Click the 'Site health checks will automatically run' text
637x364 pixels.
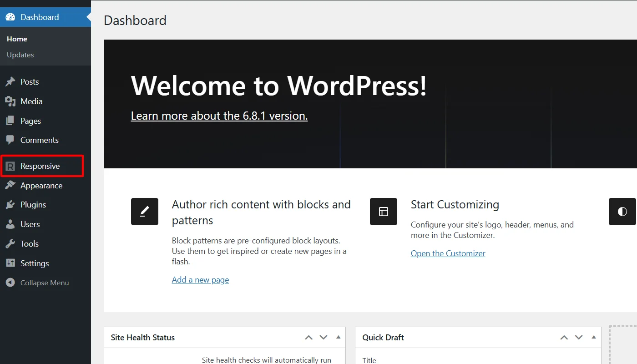[x=267, y=360]
